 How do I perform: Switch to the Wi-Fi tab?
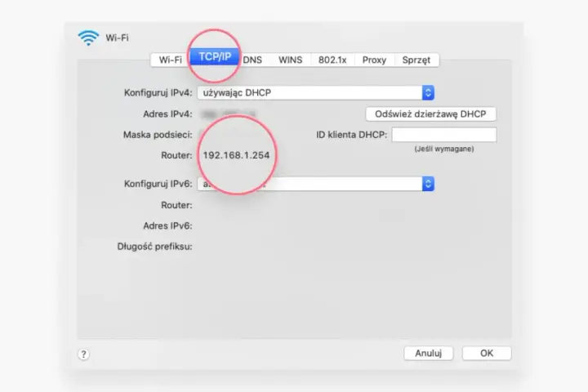(170, 60)
